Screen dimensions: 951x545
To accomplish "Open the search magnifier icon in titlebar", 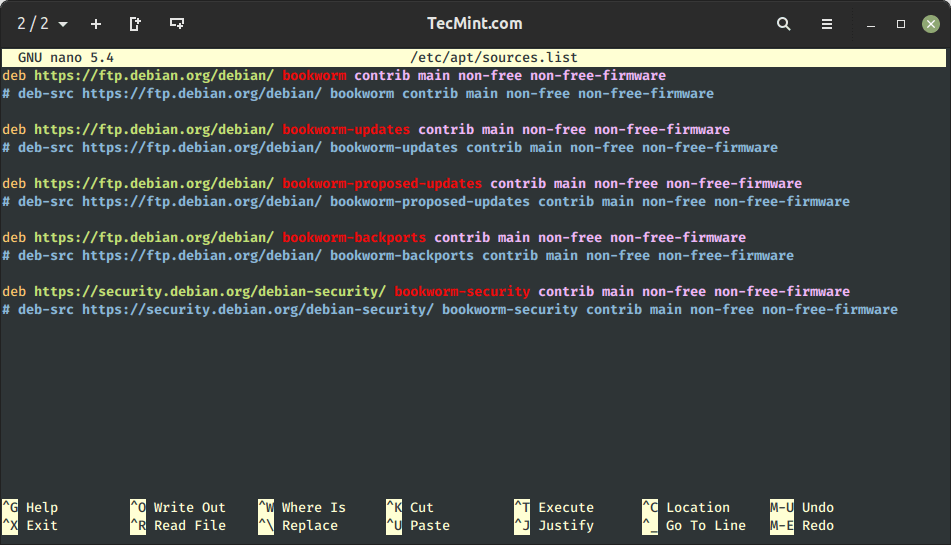I will tap(784, 24).
